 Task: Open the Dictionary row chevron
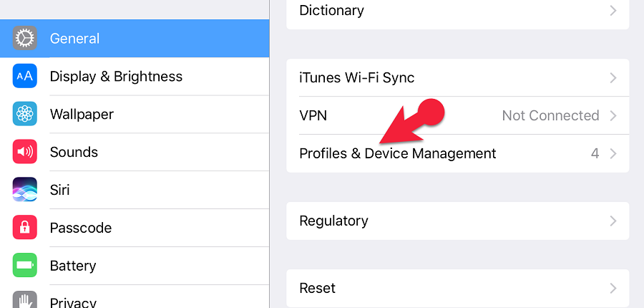613,11
